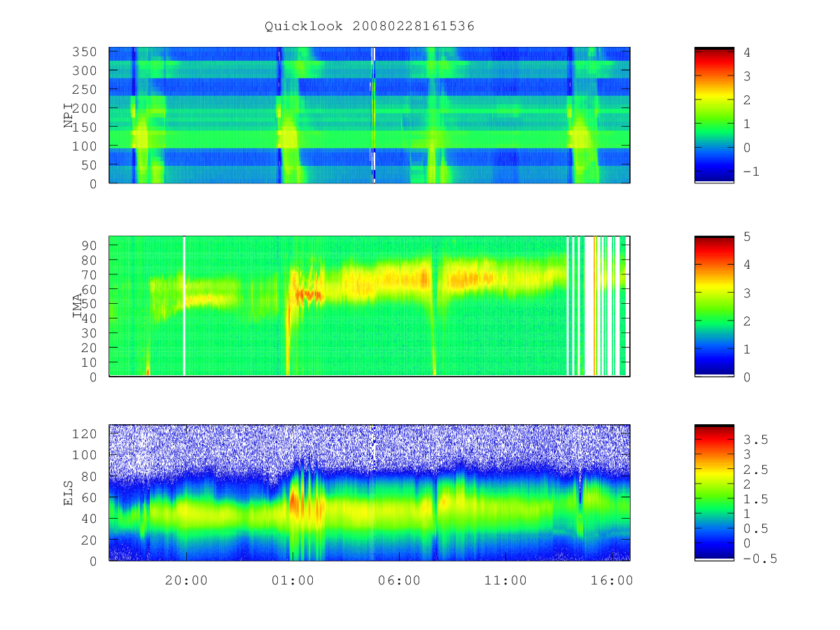Click the 11:00 time axis label

coord(505,580)
